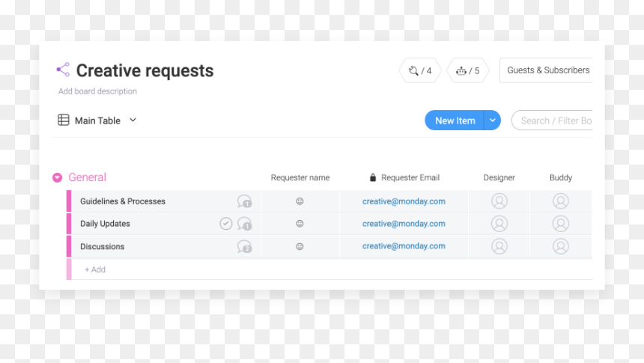Open updates bubble for Guidelines & Processes
644x363 pixels.
244,201
